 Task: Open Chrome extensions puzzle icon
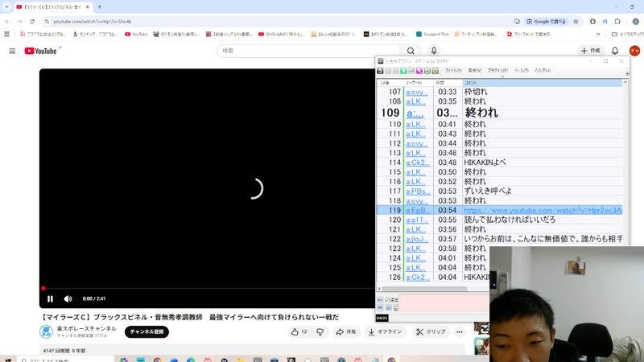click(x=617, y=22)
